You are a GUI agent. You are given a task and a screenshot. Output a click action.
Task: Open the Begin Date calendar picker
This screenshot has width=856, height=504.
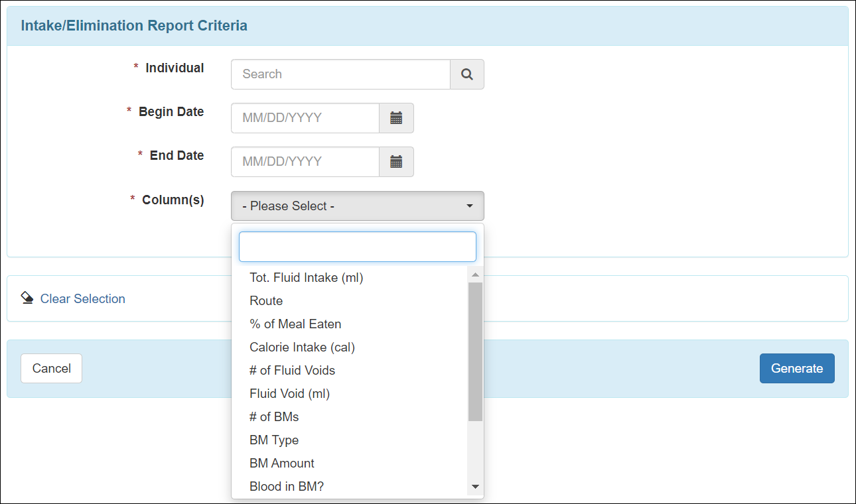pyautogui.click(x=396, y=118)
